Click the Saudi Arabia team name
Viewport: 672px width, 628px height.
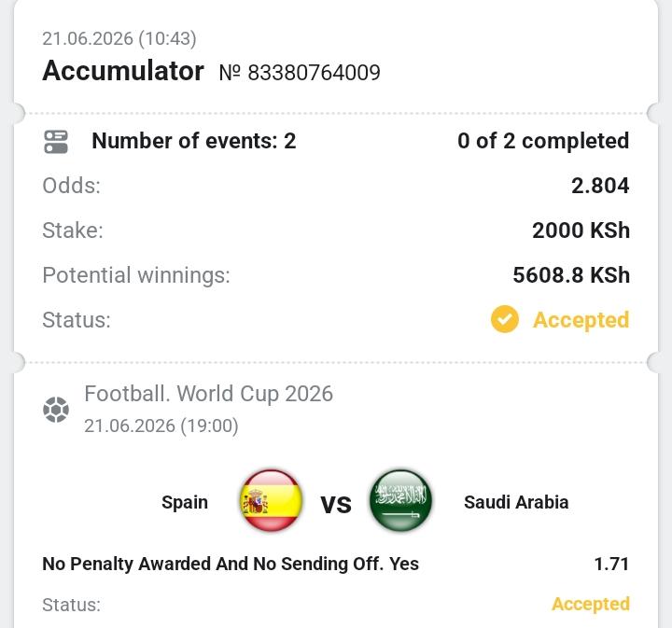click(516, 502)
